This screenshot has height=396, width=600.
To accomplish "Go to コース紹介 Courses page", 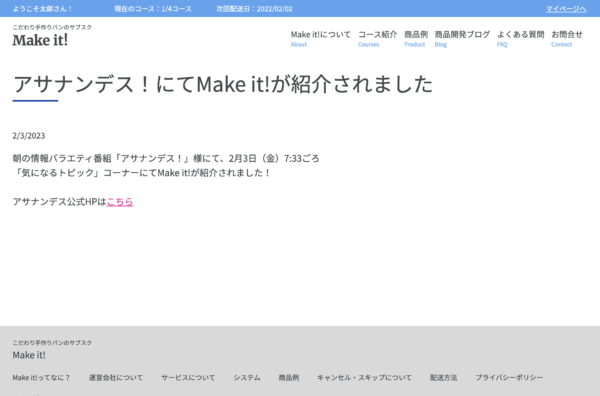I will click(377, 39).
